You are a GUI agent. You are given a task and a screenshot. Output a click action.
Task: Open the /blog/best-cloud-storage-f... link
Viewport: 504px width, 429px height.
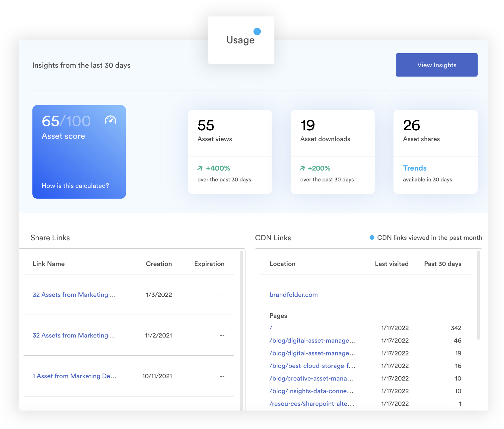[313, 366]
